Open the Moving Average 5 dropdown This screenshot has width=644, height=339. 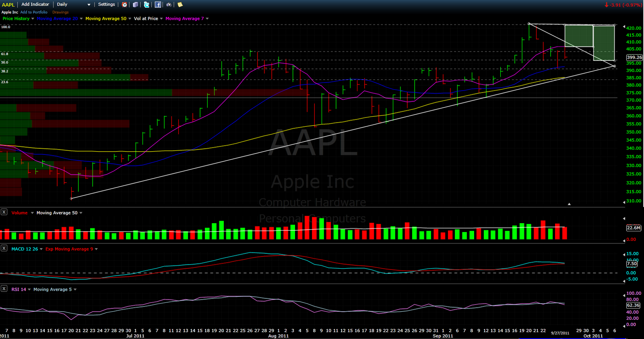[x=75, y=289]
